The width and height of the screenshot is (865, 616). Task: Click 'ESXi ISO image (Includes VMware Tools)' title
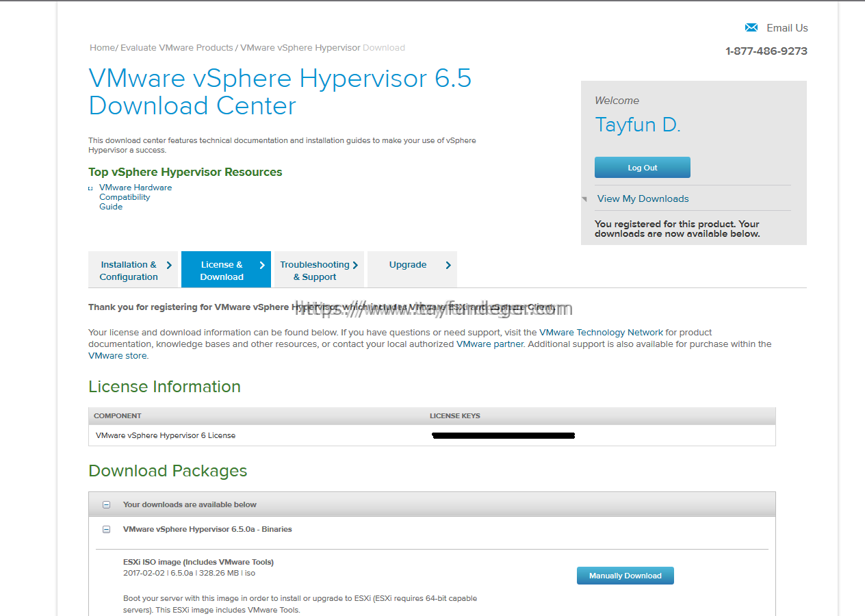pos(198,563)
